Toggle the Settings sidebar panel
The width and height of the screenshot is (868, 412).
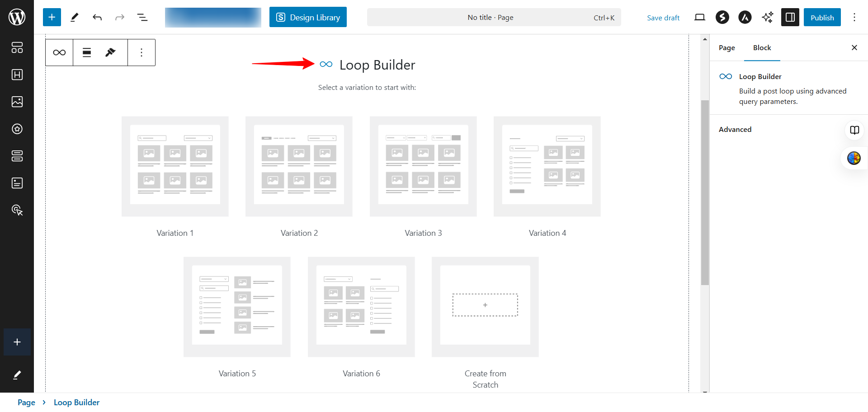coord(790,17)
